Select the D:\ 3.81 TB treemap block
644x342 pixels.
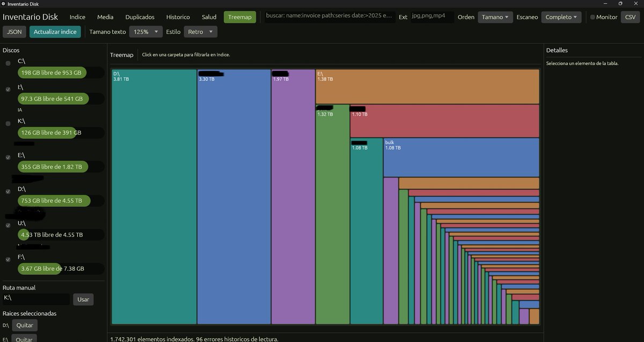(154, 197)
